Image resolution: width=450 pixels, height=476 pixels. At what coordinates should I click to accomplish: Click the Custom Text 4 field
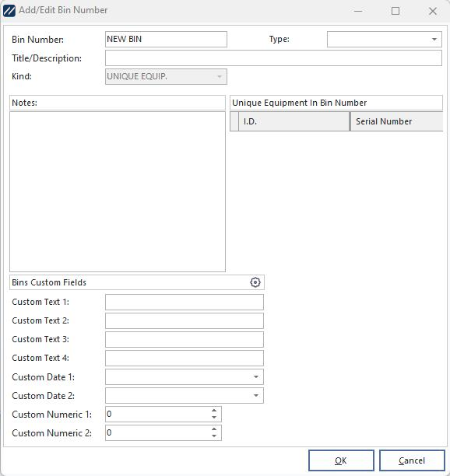[185, 358]
